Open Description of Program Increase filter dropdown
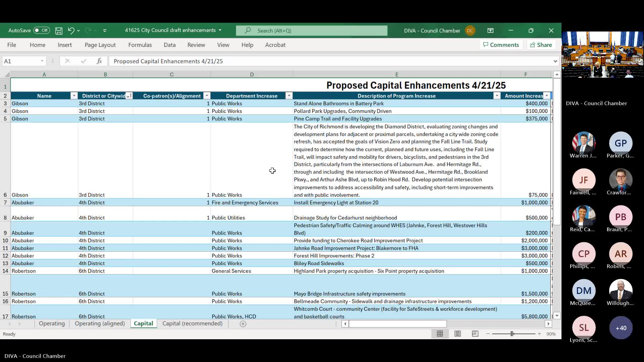The width and height of the screenshot is (644, 362). [497, 96]
